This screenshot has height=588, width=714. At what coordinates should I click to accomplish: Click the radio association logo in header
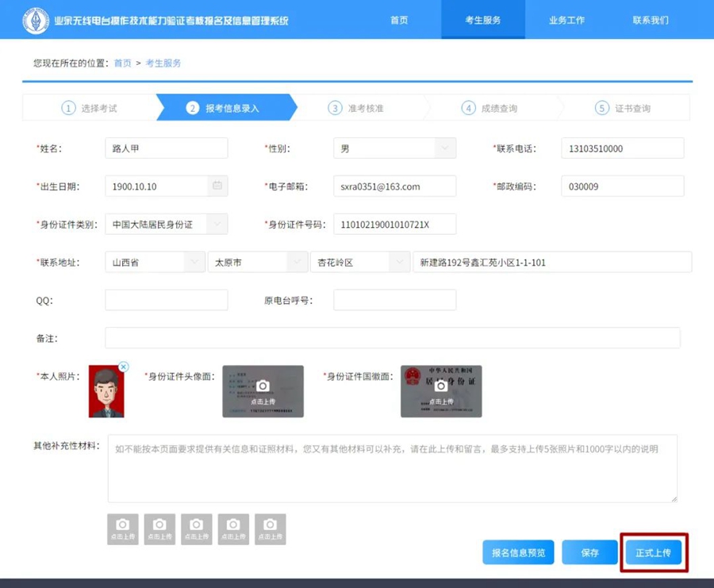[x=36, y=21]
